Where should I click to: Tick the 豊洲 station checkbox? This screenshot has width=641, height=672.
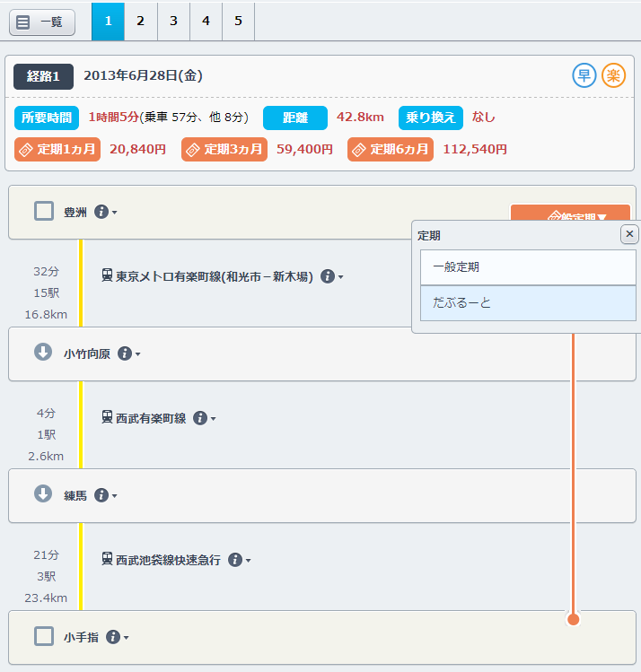tap(44, 212)
